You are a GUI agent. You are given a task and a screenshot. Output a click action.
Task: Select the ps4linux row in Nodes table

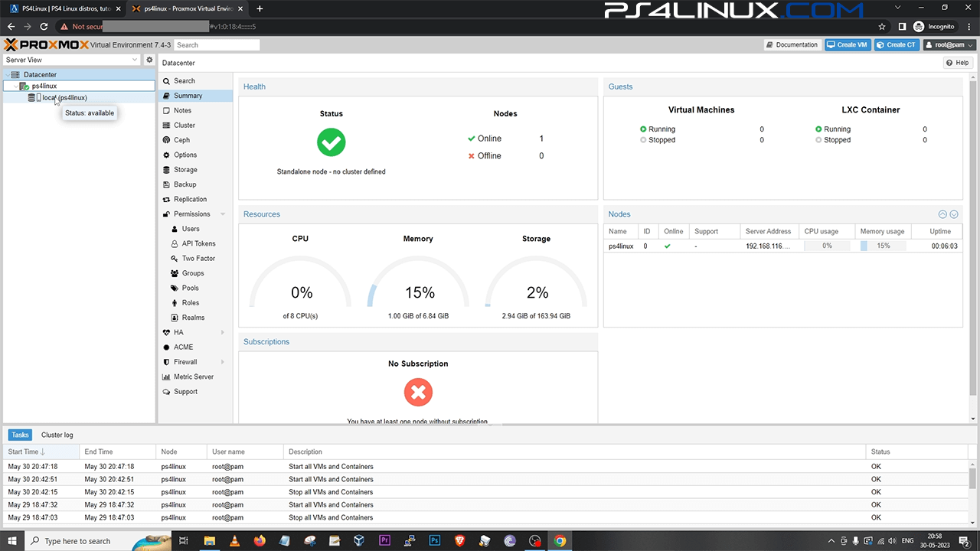pyautogui.click(x=782, y=246)
